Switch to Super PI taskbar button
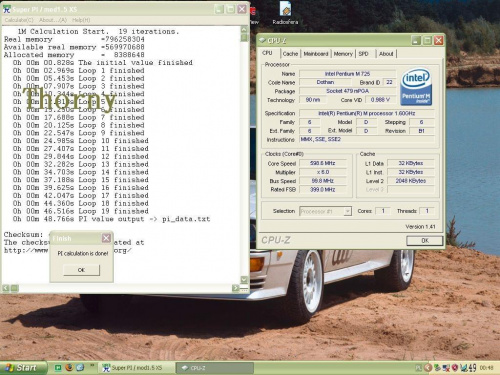500x375 pixels. [x=137, y=368]
